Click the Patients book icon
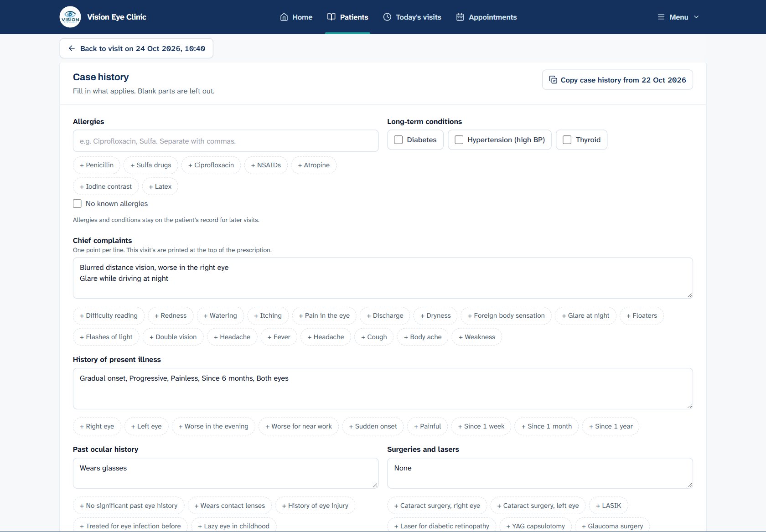The image size is (766, 532). coord(331,17)
